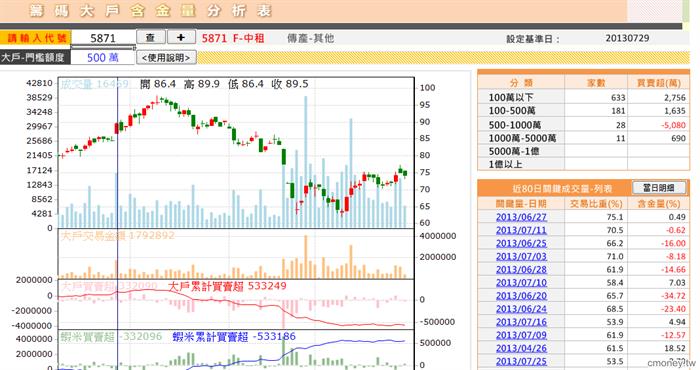Click the 大戶-門檻額度 label
Viewport: 700px width, 370px height.
tap(33, 58)
